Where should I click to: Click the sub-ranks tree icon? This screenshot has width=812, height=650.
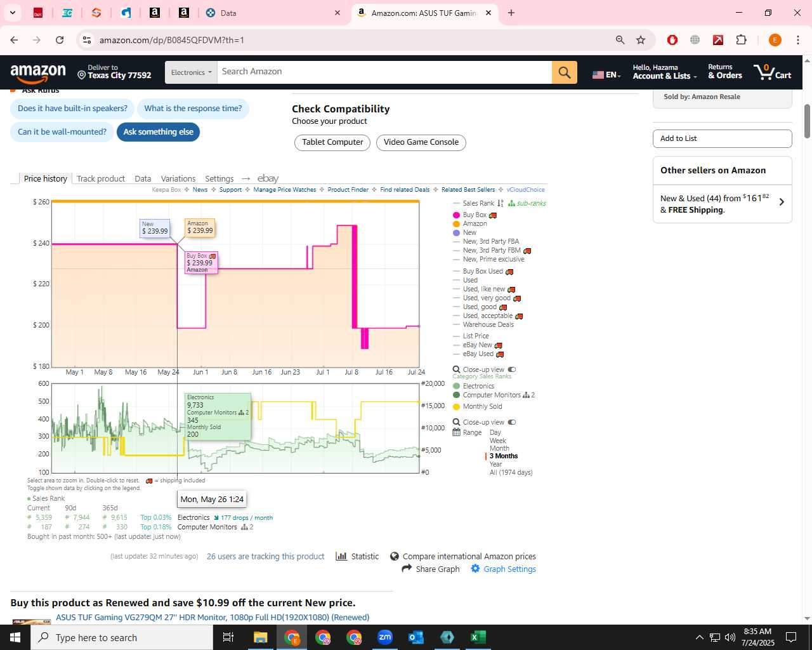pos(511,203)
